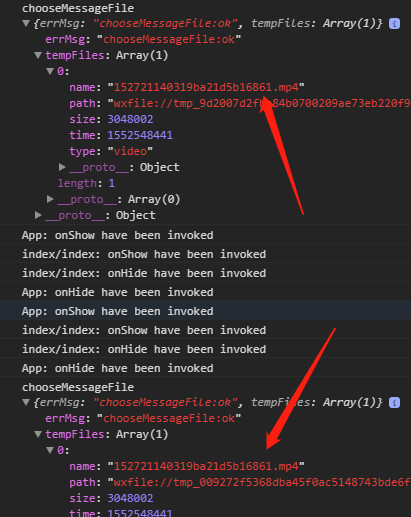Collapse the 0: entry above path tmp_9d2007
The height and width of the screenshot is (517, 411).
click(50, 71)
